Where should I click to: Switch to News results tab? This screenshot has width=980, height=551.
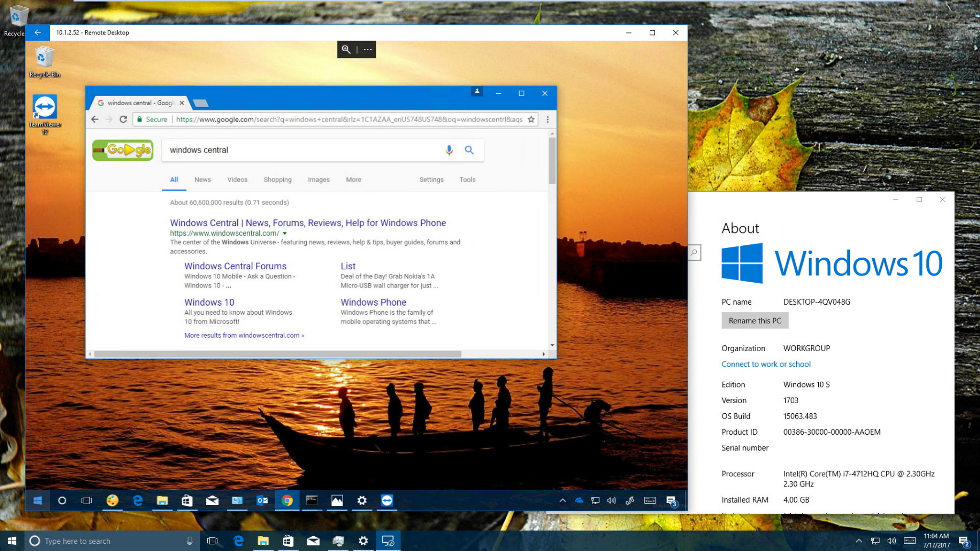click(x=202, y=180)
